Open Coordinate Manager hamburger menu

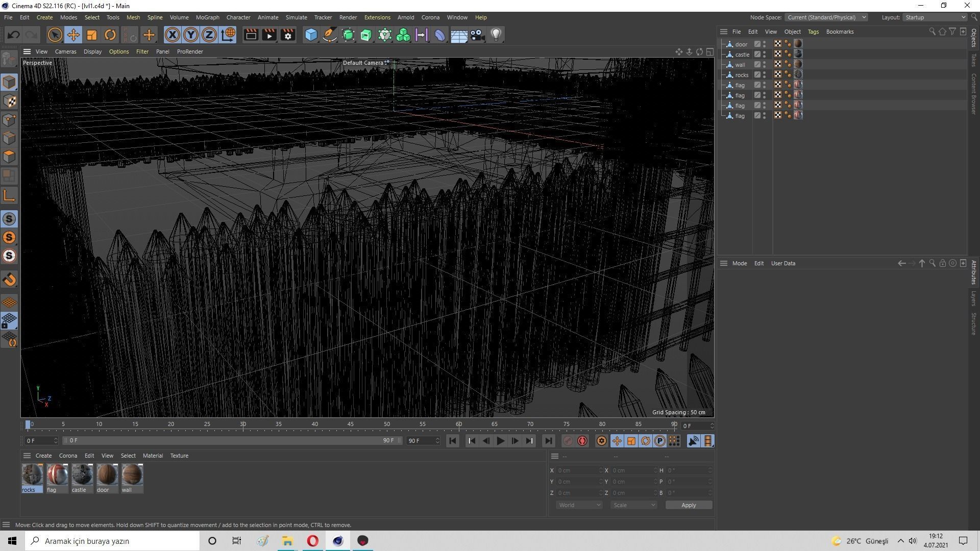[555, 456]
